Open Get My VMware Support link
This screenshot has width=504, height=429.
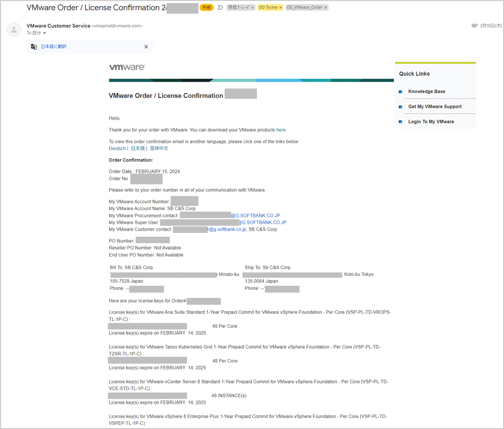point(435,106)
